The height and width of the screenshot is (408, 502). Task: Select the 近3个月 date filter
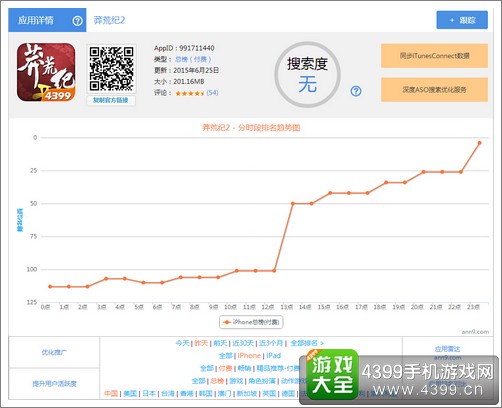(271, 343)
